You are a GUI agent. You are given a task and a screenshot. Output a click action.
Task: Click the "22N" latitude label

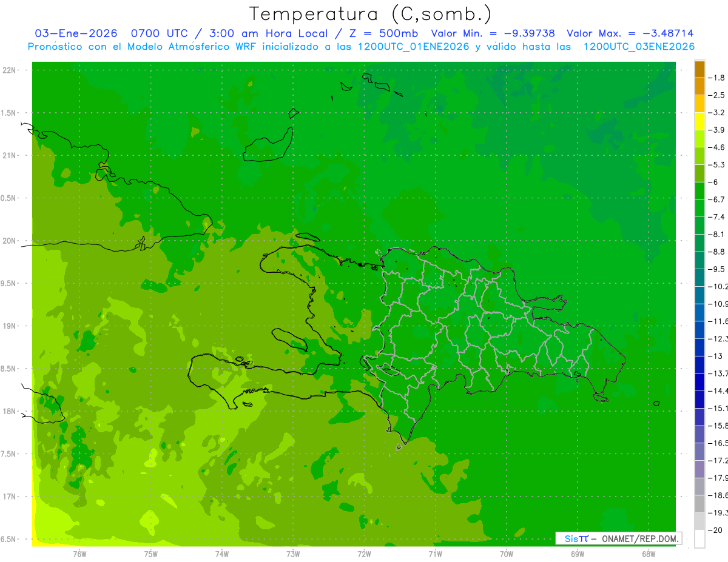pos(8,70)
